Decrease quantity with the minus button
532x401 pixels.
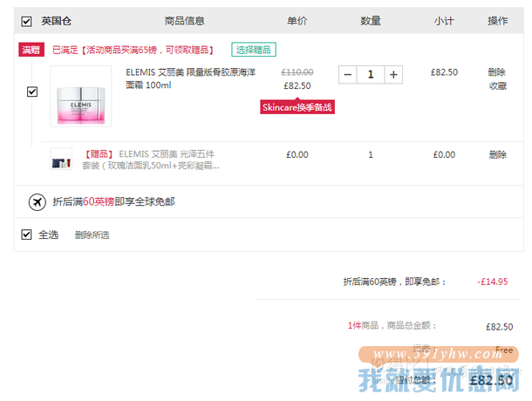[x=347, y=74]
